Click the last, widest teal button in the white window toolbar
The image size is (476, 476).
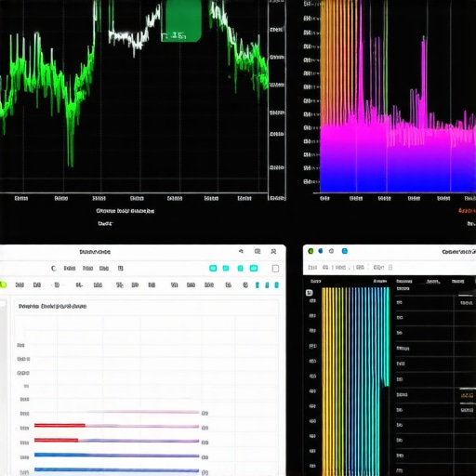pyautogui.click(x=254, y=269)
